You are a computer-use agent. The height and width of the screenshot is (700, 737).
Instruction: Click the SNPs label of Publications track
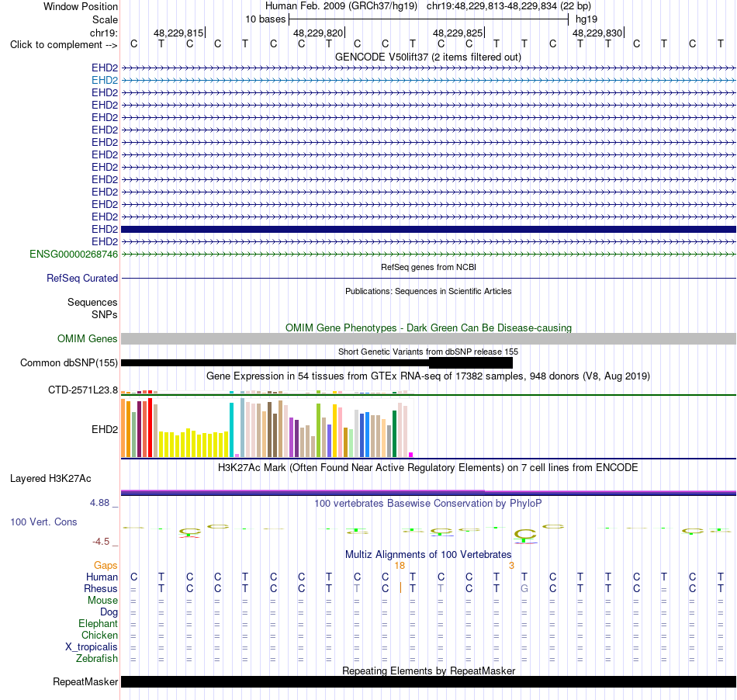[x=105, y=314]
